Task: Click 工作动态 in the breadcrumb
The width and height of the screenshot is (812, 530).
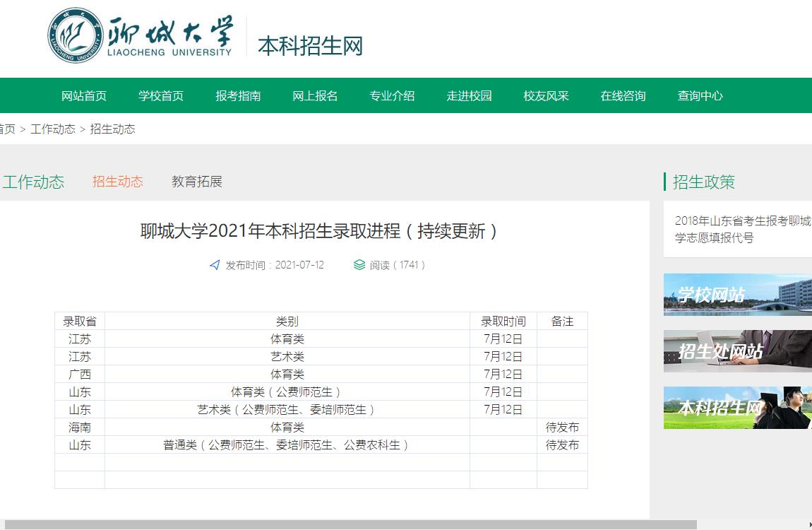Action: (53, 129)
